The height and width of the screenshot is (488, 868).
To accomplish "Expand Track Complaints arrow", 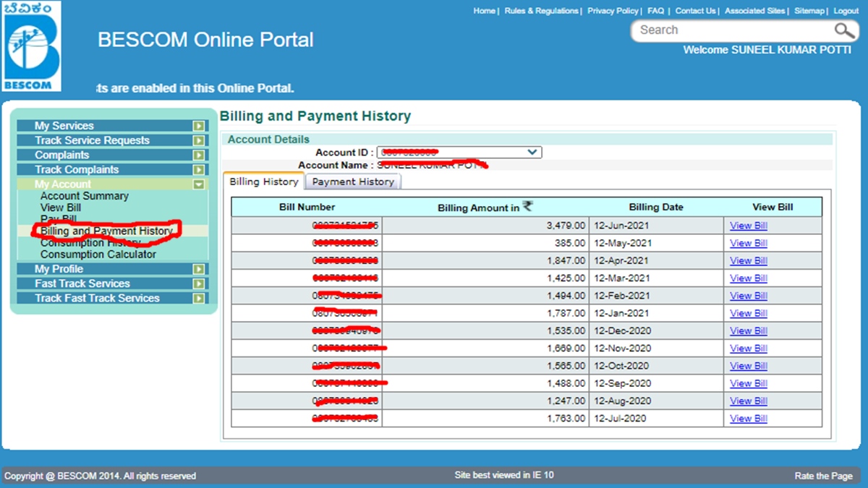I will point(199,170).
